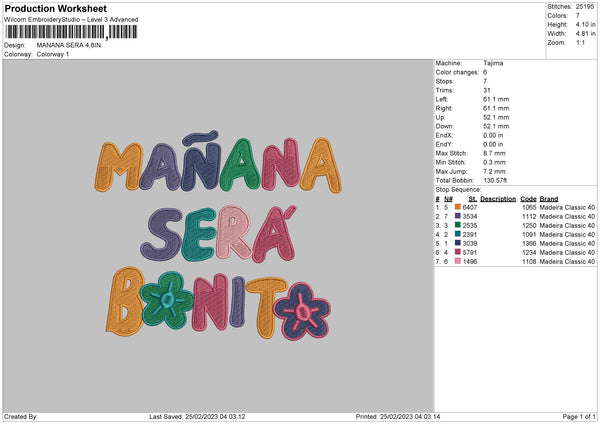Click the navy blue swatch with code 1366
The height and width of the screenshot is (424, 600).
[x=457, y=243]
